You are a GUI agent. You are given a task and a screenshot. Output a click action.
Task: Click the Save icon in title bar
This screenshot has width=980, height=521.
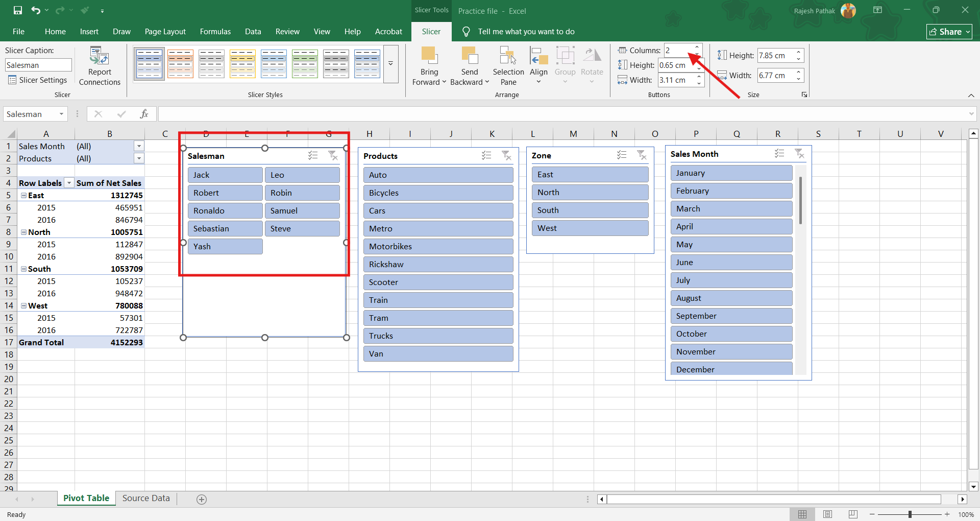[x=18, y=10]
